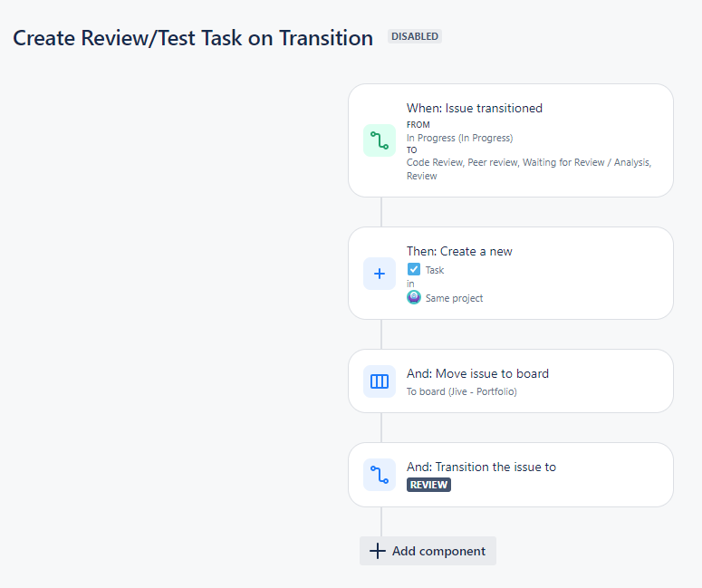Screen dimensions: 702x588
Task: Click the green Issue transitioned trigger icon
Action: (x=380, y=140)
